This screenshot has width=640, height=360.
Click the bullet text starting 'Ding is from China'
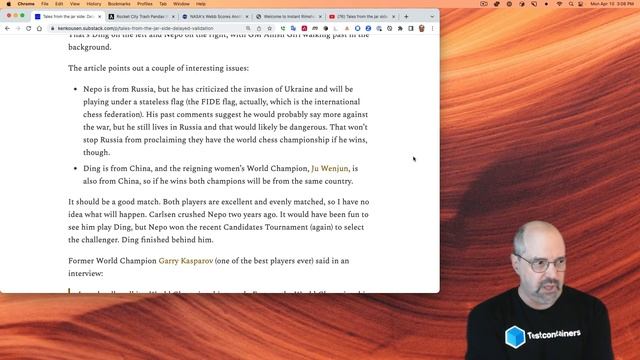tap(220, 175)
